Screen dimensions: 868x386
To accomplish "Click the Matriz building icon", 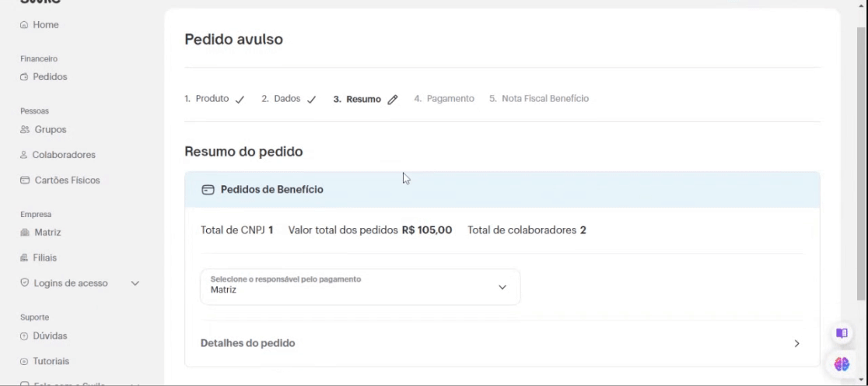I will point(24,233).
